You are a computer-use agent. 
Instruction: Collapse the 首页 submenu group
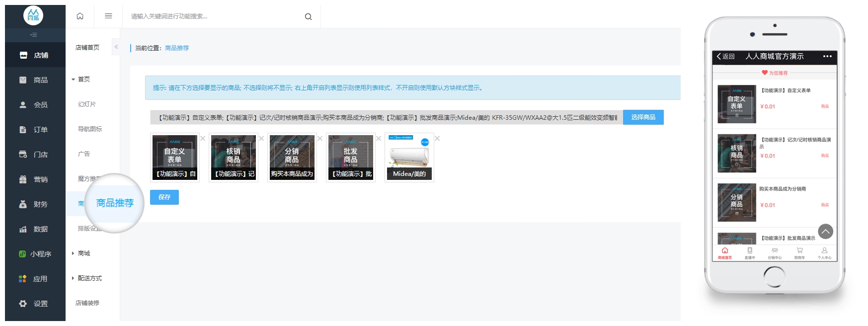point(81,80)
